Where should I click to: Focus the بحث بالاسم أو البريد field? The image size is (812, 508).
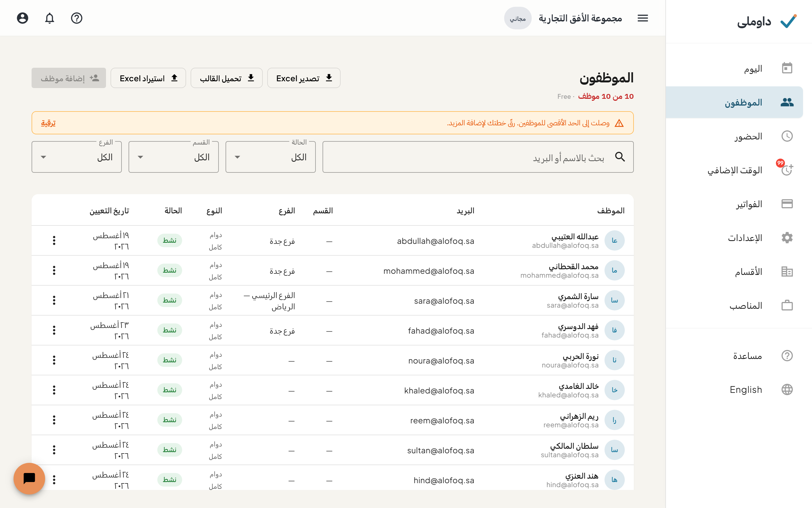[478, 157]
